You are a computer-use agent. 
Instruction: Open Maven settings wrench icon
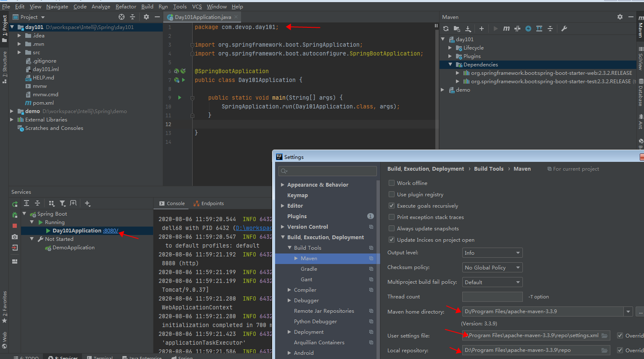click(564, 29)
